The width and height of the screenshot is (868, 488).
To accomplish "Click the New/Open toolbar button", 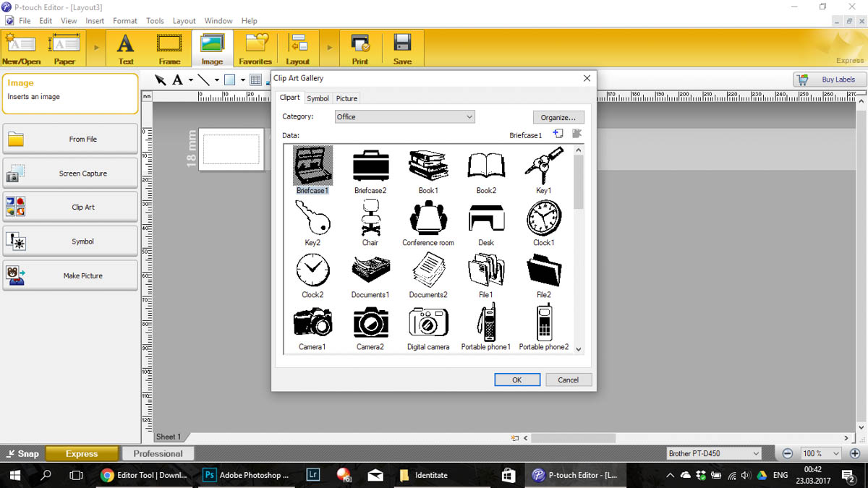I will point(22,48).
